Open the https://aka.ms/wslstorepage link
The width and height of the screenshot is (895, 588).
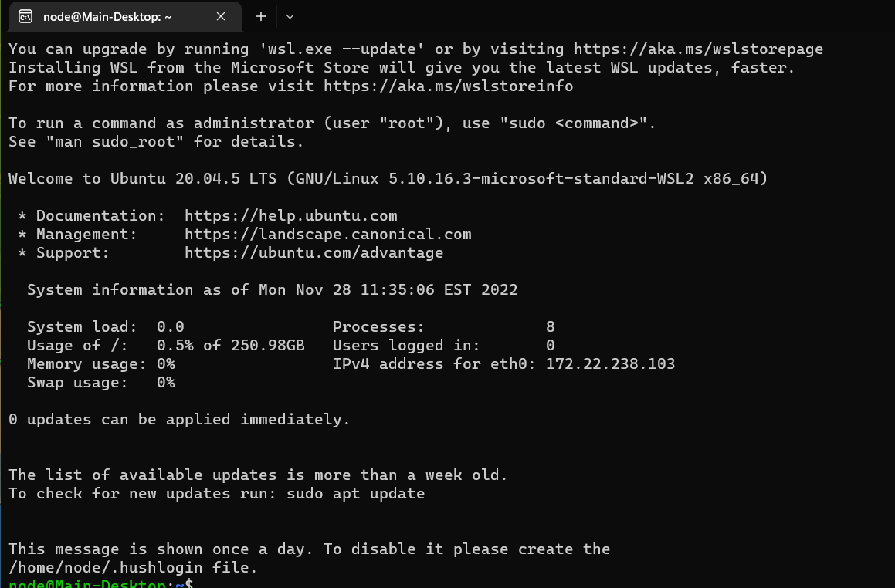click(698, 49)
